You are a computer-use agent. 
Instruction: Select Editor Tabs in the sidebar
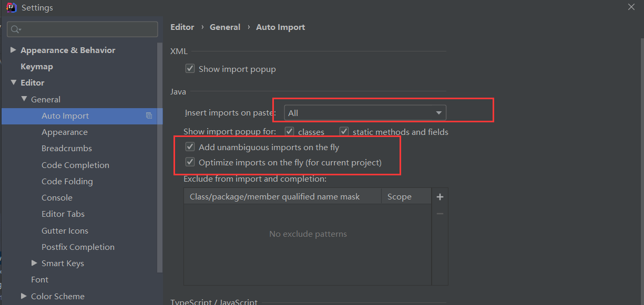click(63, 214)
